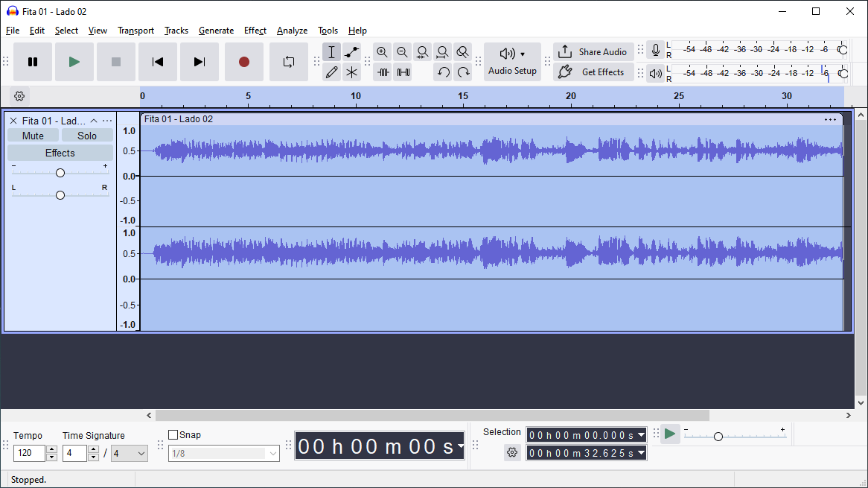Select the Draw (pencil) tool
Screen dimensions: 868x488
click(331, 72)
